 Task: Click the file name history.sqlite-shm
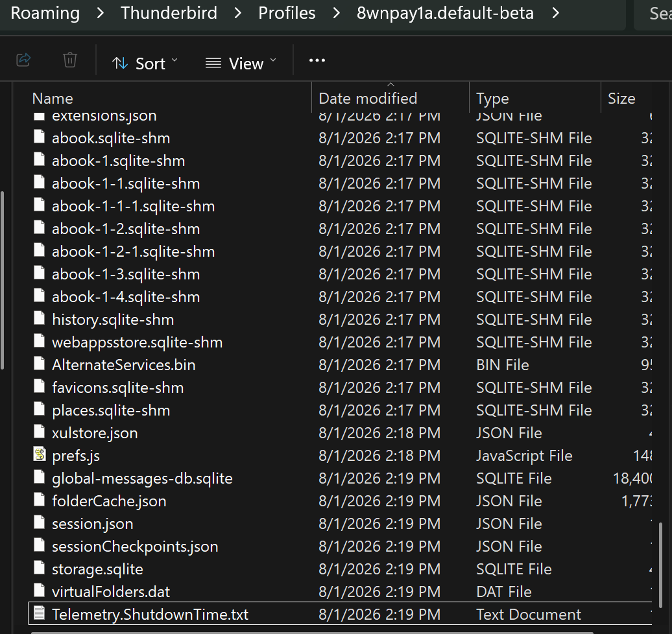pos(113,320)
